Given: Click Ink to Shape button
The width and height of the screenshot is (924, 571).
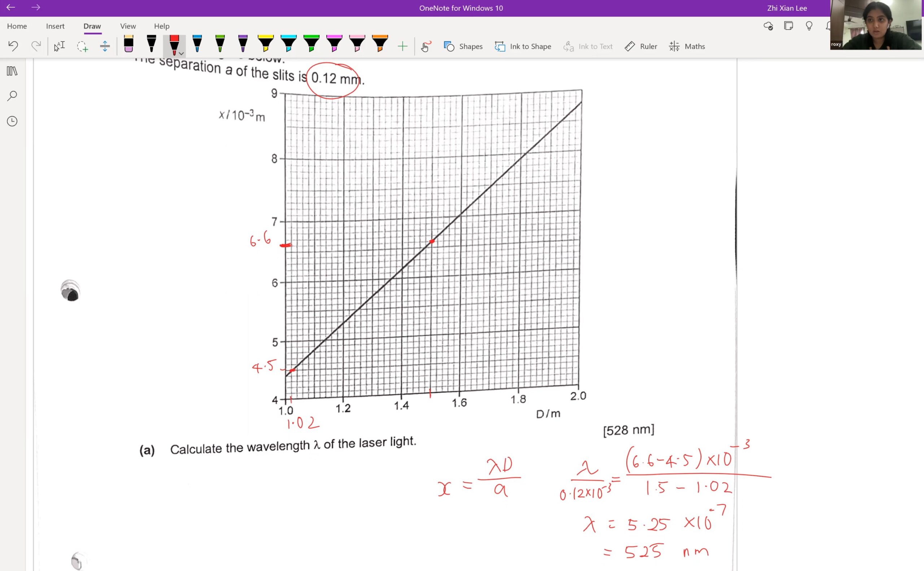Looking at the screenshot, I should coord(523,47).
